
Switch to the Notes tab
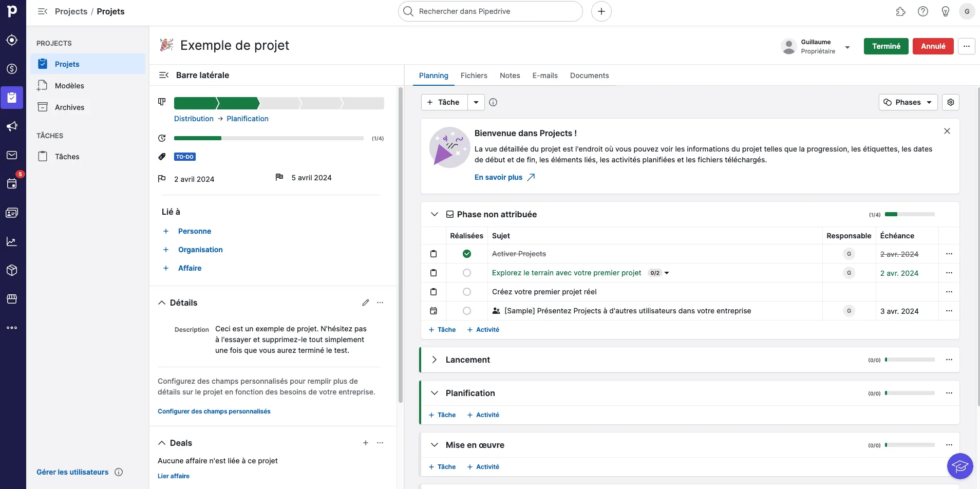click(510, 76)
